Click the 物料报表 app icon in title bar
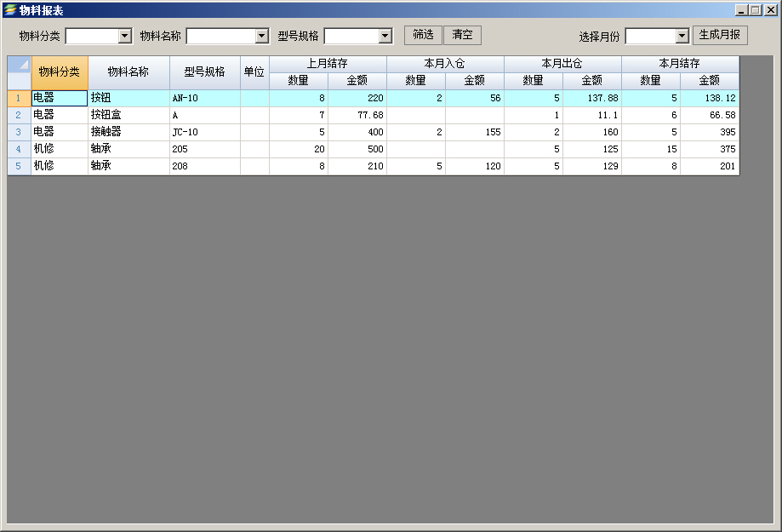The width and height of the screenshot is (782, 532). tap(10, 10)
